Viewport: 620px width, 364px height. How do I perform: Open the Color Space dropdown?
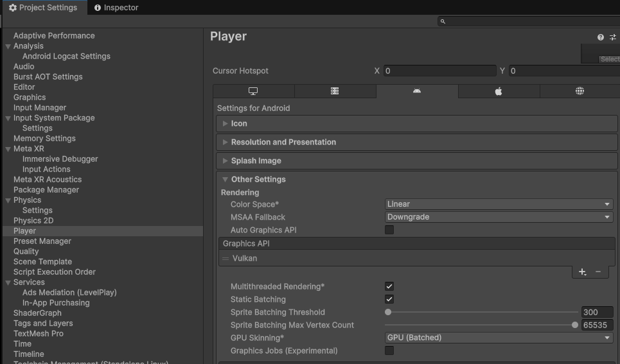[499, 204]
